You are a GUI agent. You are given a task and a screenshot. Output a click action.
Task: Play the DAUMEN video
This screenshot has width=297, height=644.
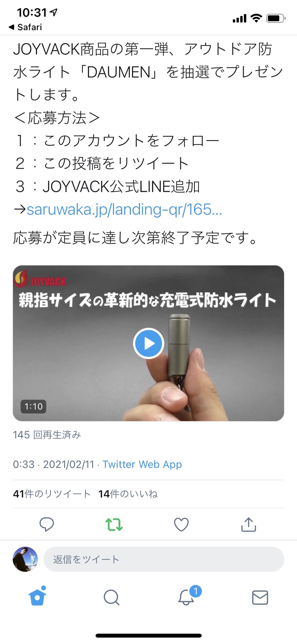click(x=148, y=343)
